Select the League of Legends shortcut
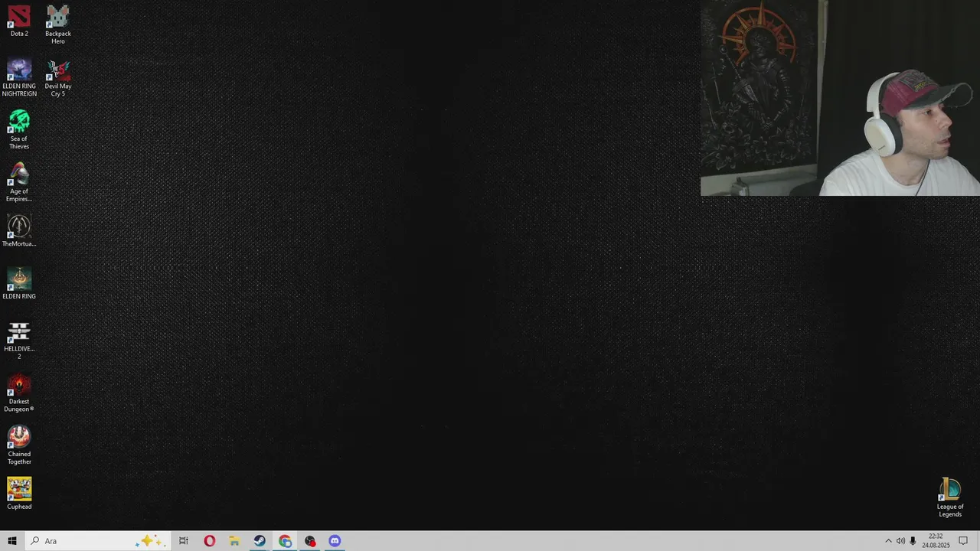 950,497
